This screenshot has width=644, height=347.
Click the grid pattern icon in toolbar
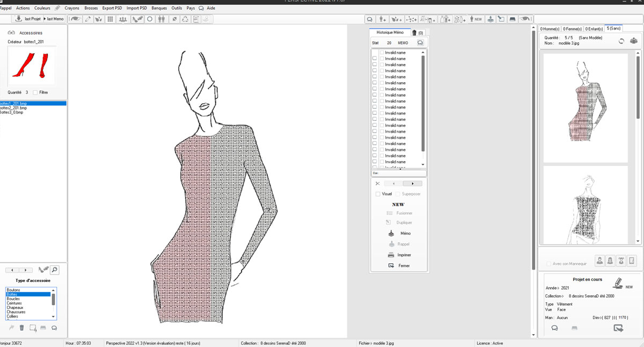[111, 19]
